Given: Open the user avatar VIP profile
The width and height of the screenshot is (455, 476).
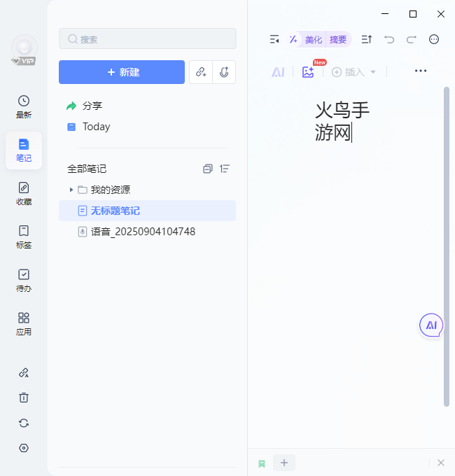Looking at the screenshot, I should coord(24,50).
